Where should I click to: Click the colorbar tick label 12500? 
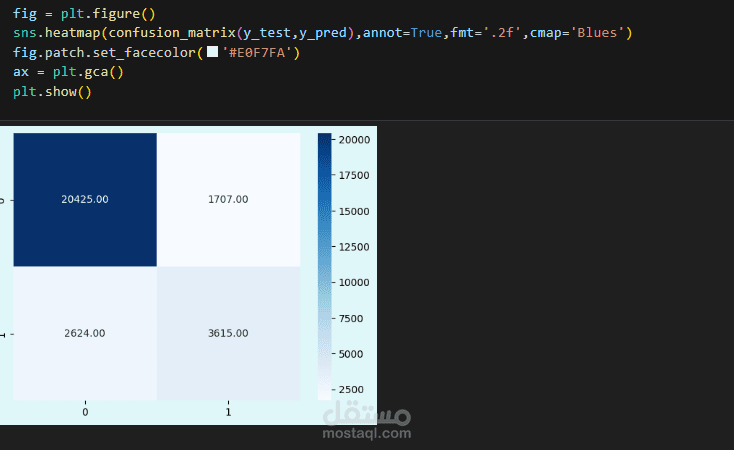coord(354,247)
